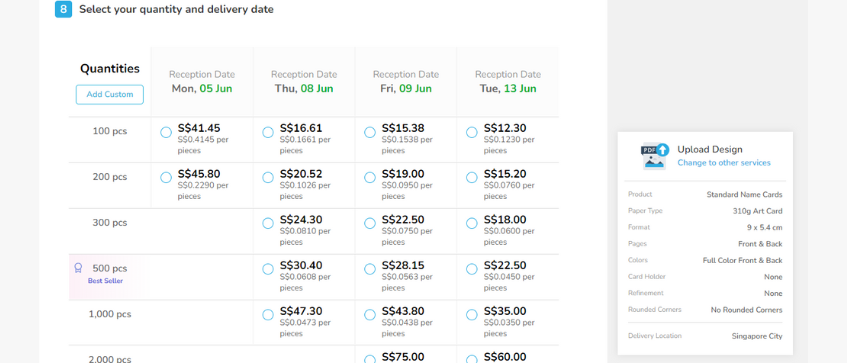Choose 500 pcs at S$22.50 on 13 Jun
This screenshot has height=363, width=847.
click(472, 269)
